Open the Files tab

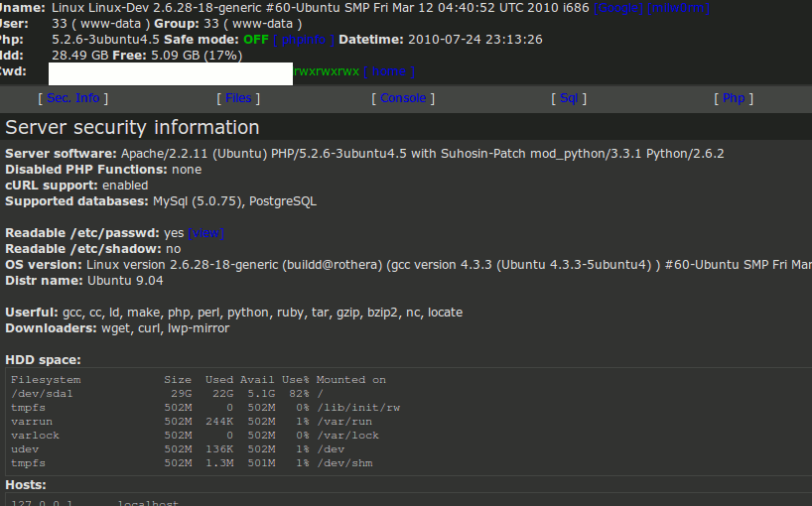coord(238,98)
